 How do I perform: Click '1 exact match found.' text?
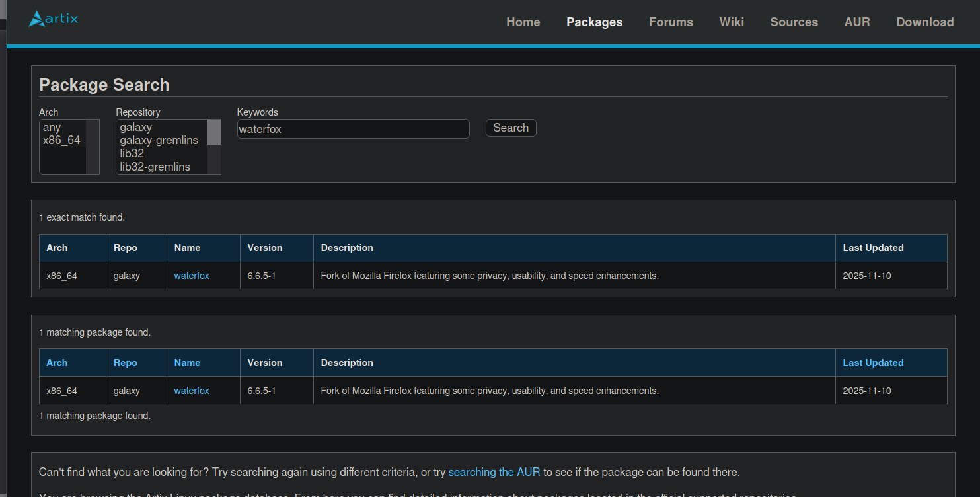coord(82,217)
